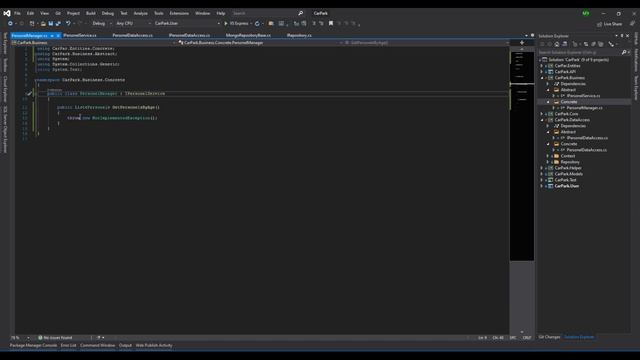Click the Open File toolbar icon

click(x=43, y=24)
